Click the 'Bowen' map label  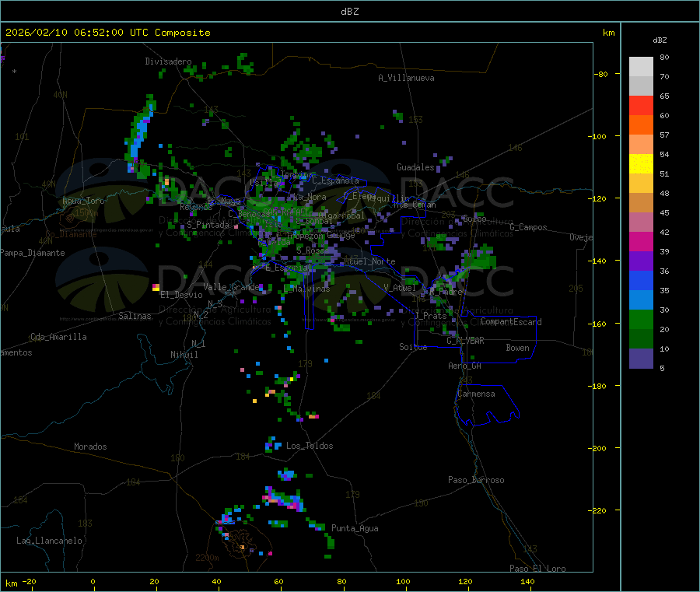517,348
